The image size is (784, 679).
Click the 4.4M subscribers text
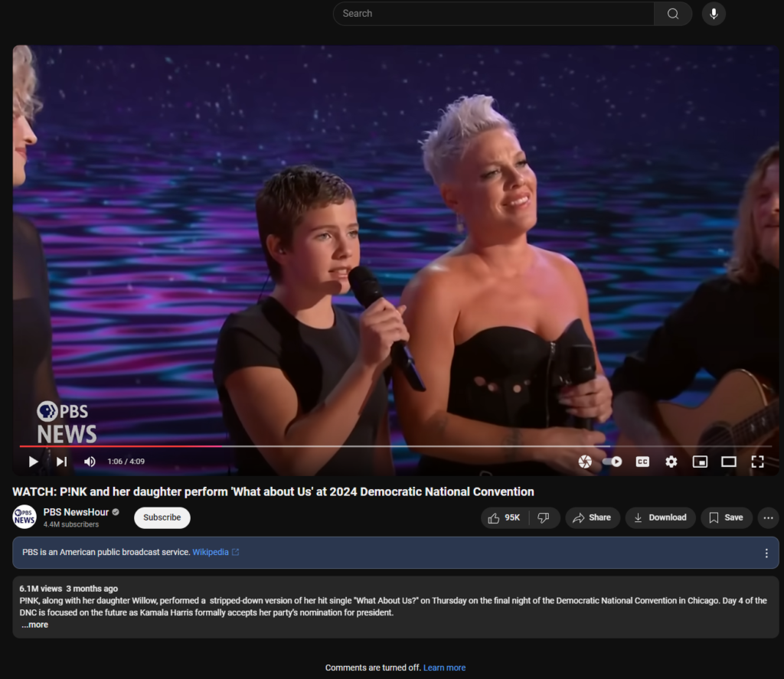[x=71, y=524]
